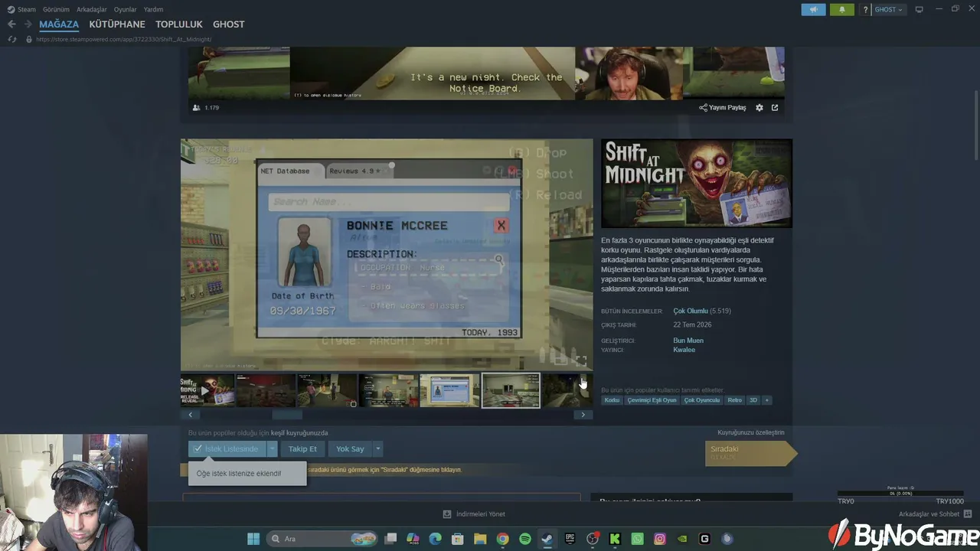Switch to Big Picture mode icon
The width and height of the screenshot is (980, 551).
[920, 9]
